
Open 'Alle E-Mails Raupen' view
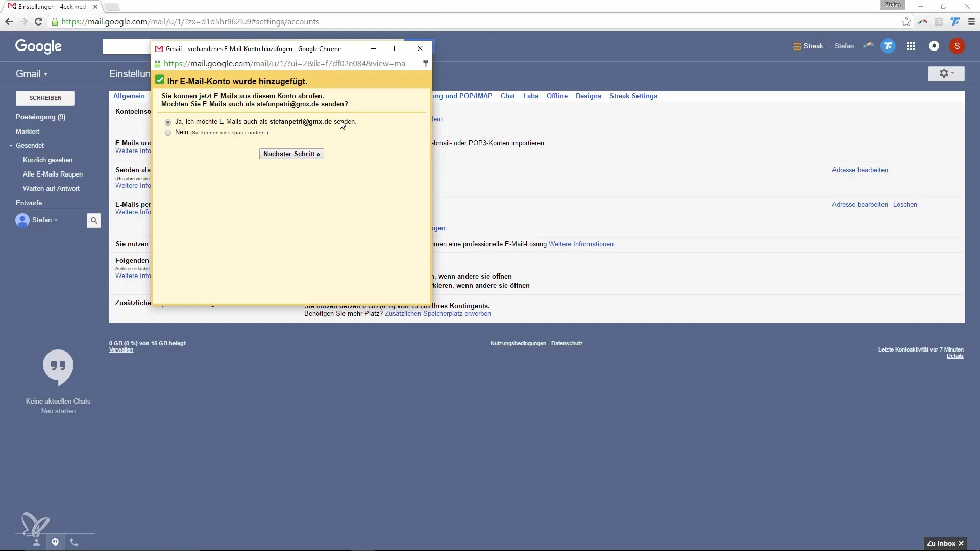pos(53,174)
